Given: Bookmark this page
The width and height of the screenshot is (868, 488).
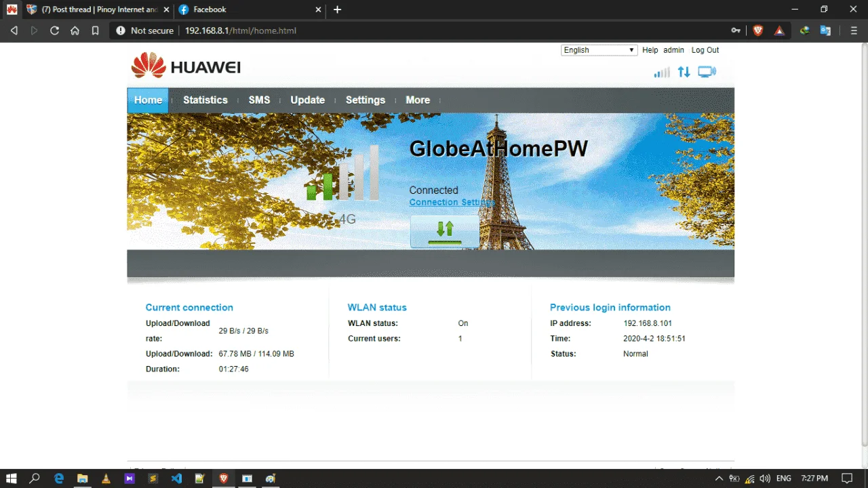Looking at the screenshot, I should 95,30.
